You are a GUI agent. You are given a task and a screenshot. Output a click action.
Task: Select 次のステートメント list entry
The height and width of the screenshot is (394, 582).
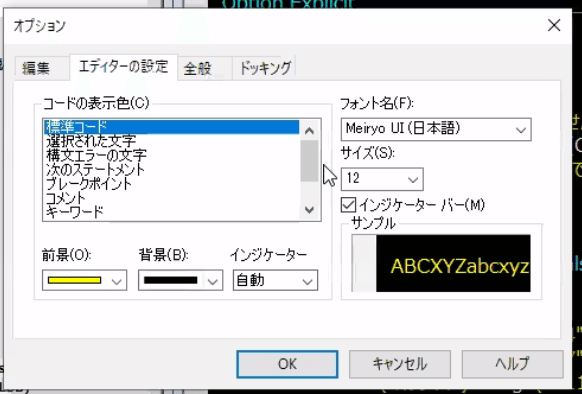171,169
